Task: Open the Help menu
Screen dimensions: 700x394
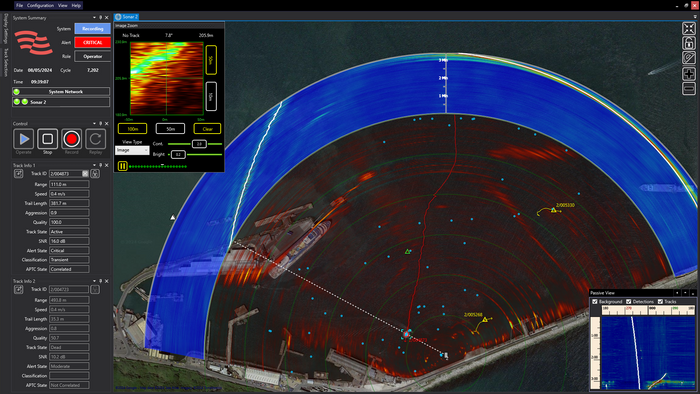Action: point(76,5)
